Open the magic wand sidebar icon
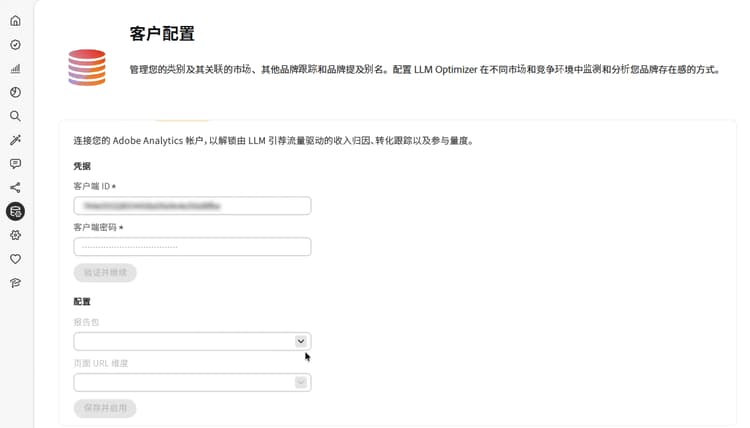750x428 pixels. click(15, 140)
